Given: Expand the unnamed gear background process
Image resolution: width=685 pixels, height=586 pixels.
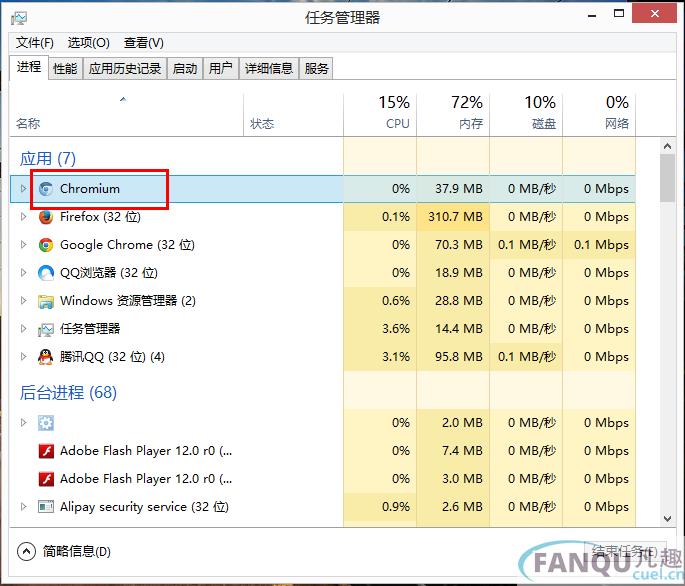Looking at the screenshot, I should (x=24, y=422).
